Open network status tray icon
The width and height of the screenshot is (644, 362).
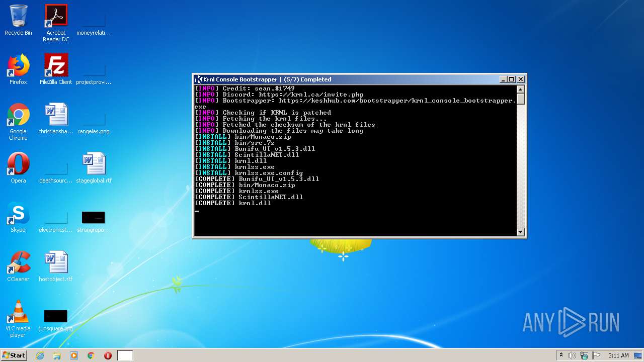[x=584, y=355]
